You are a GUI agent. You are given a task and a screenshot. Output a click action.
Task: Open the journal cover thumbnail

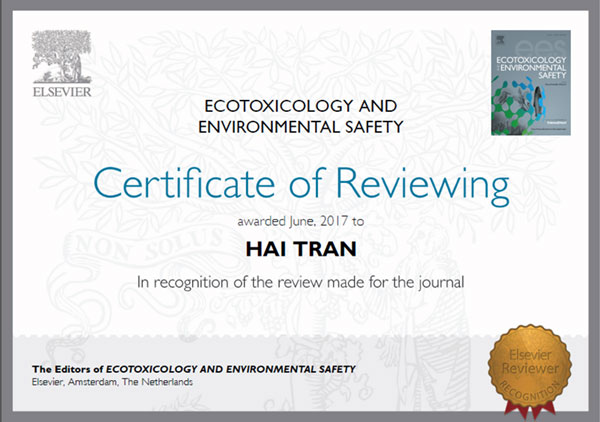[531, 83]
